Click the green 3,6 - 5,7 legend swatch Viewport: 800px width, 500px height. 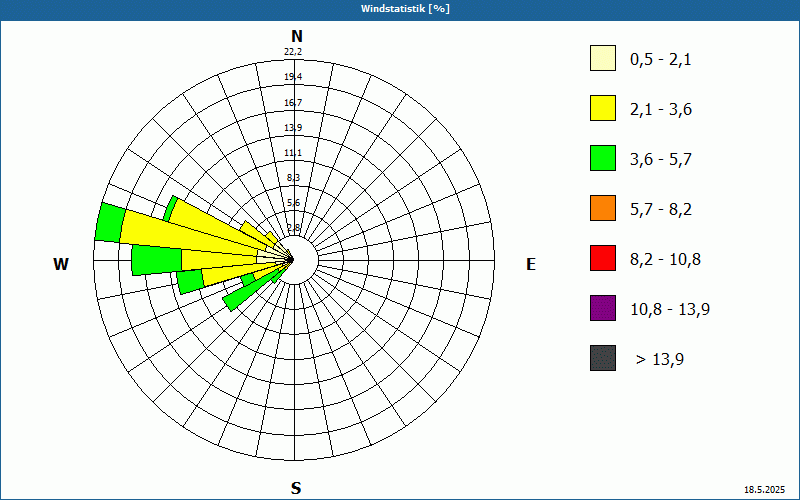[x=603, y=158]
